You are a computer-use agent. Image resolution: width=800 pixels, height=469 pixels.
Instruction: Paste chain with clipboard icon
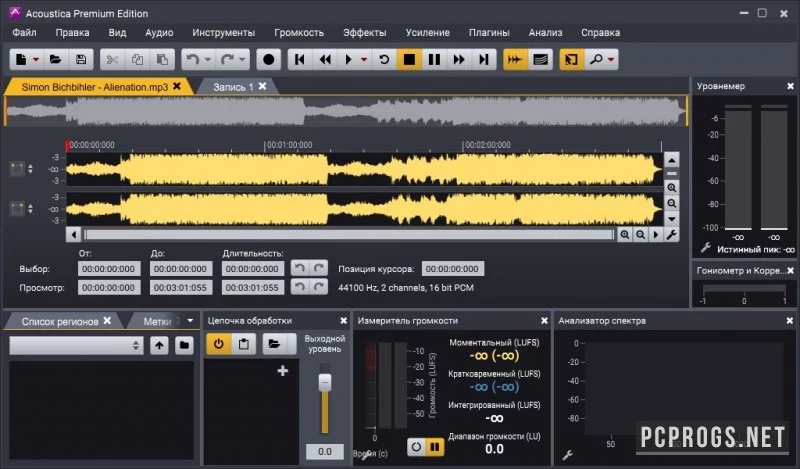[x=244, y=344]
